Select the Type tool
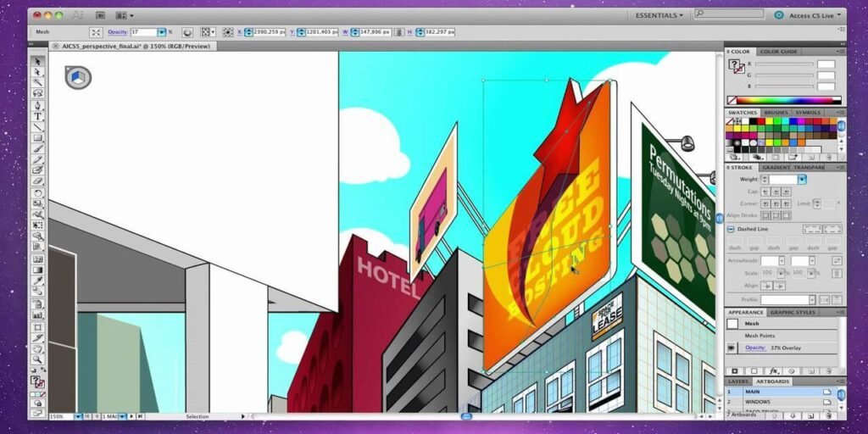Screen dimensions: 868x434 click(37, 116)
